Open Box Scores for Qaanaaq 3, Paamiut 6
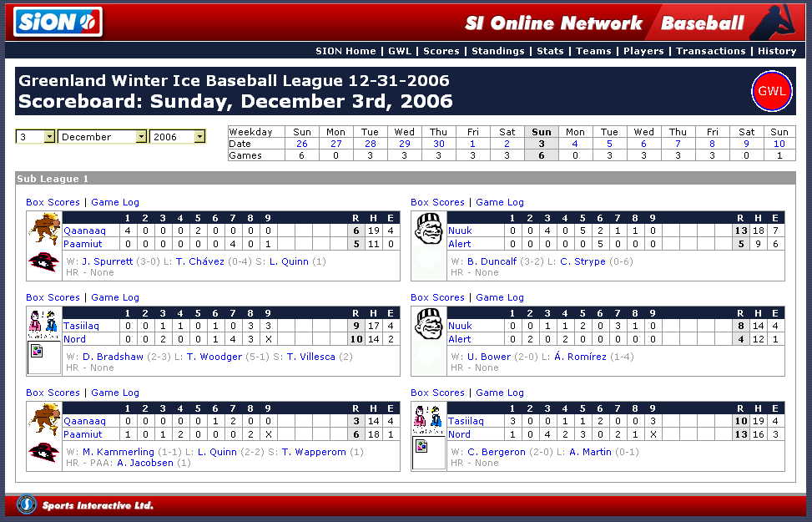The image size is (812, 522). [x=53, y=393]
